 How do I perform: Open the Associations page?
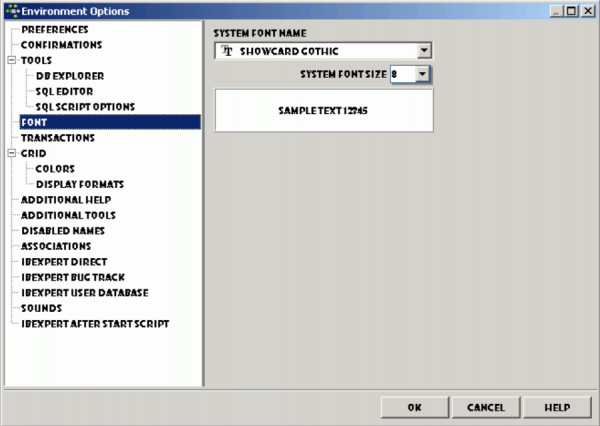56,246
